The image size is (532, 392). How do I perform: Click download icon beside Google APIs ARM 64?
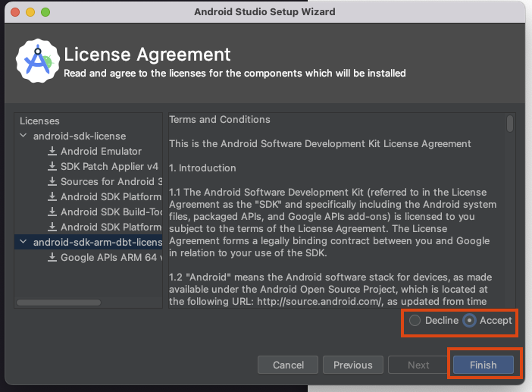pos(52,257)
